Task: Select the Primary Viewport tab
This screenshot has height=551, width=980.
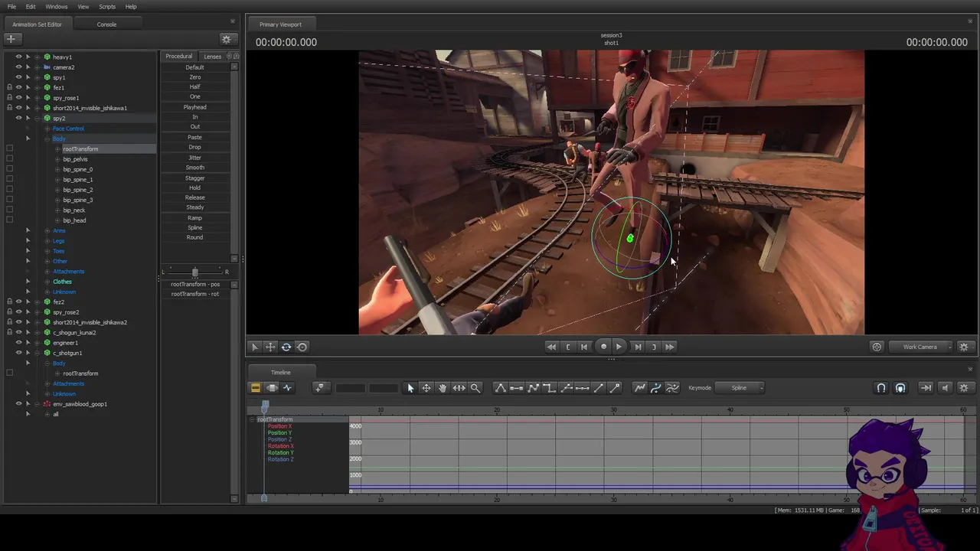Action: (x=280, y=24)
